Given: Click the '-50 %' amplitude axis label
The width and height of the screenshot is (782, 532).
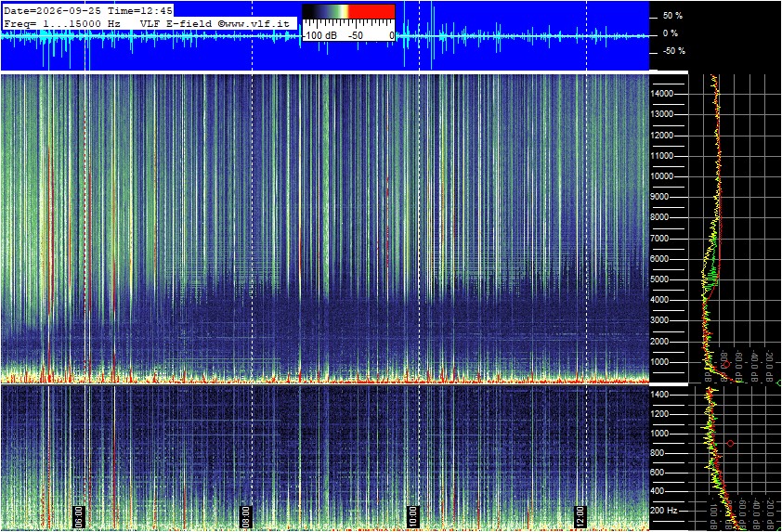Looking at the screenshot, I should point(673,51).
